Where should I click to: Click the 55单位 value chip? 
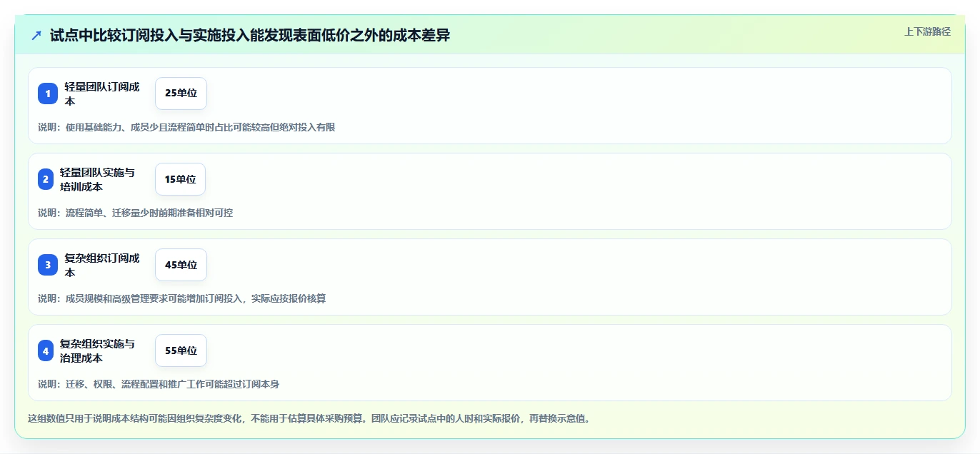(181, 350)
